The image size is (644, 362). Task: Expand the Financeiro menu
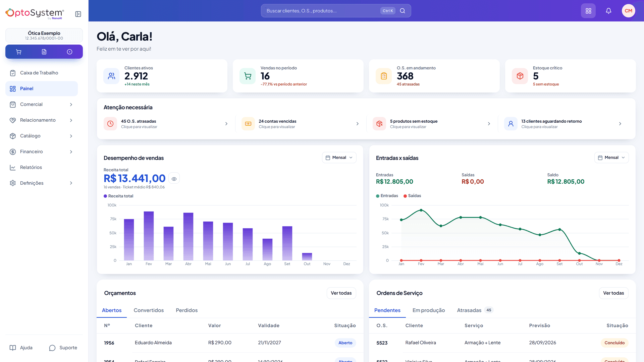tap(42, 152)
